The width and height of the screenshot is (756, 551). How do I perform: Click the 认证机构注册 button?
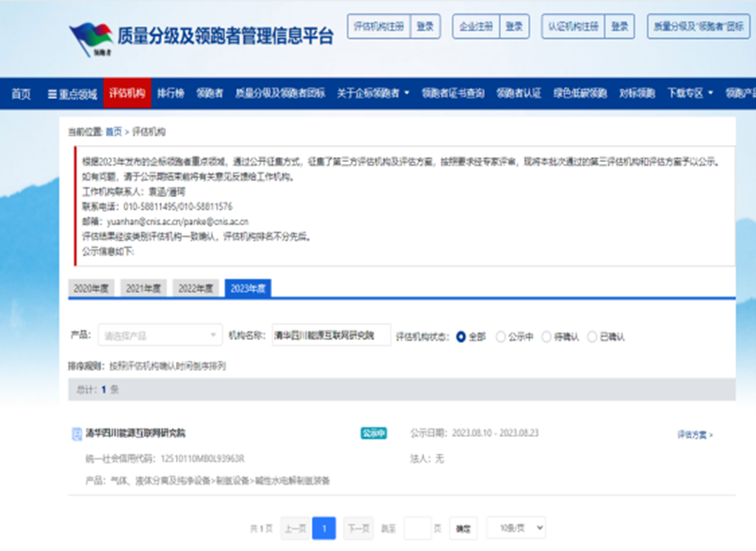click(573, 26)
